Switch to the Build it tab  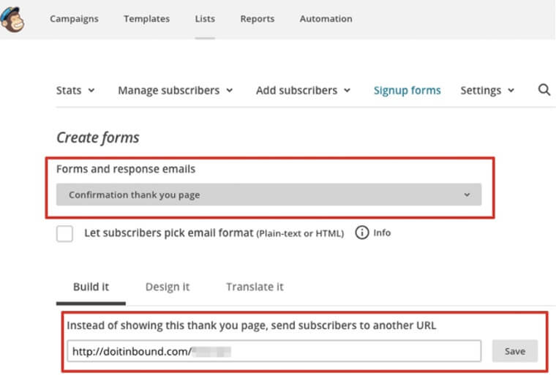click(x=91, y=287)
